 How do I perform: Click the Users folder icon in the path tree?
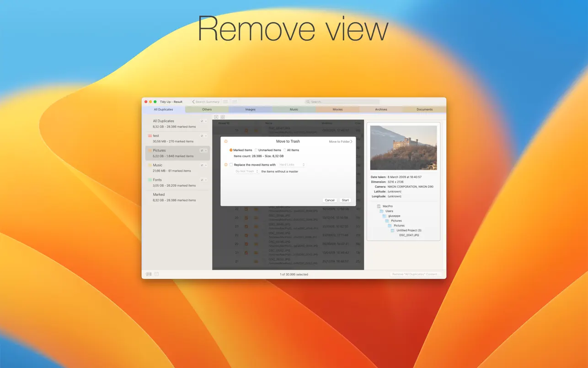click(382, 211)
